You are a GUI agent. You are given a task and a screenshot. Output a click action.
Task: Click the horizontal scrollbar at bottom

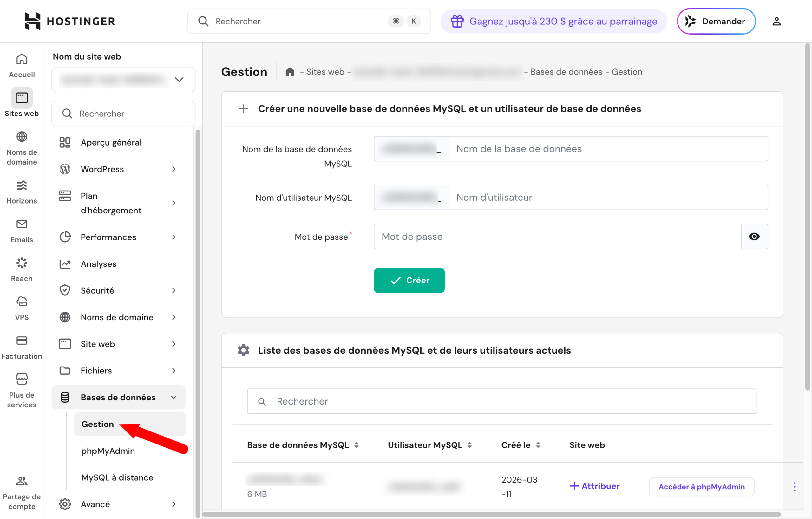(x=492, y=515)
